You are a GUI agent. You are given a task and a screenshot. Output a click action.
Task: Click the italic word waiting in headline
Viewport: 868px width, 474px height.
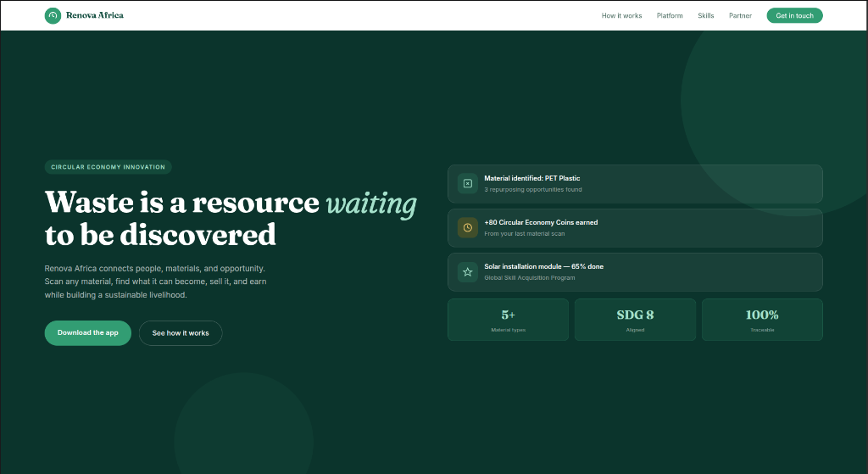click(371, 204)
